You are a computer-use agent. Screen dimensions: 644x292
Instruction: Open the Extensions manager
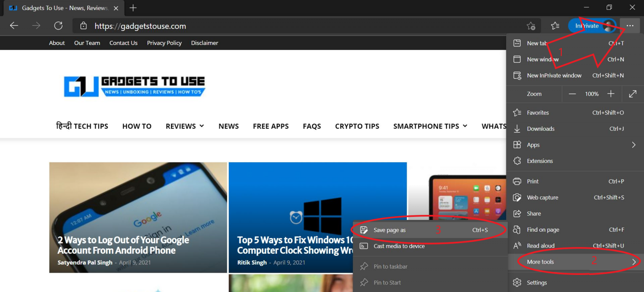tap(540, 161)
